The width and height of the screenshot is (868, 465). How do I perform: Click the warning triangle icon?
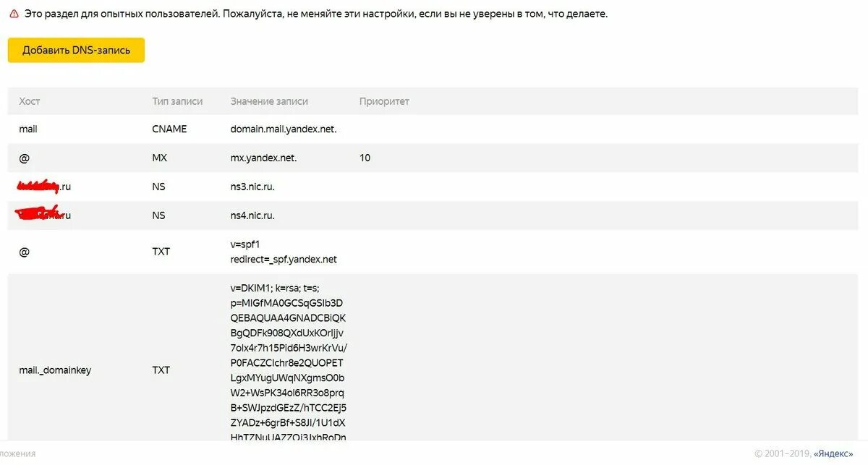[x=14, y=14]
